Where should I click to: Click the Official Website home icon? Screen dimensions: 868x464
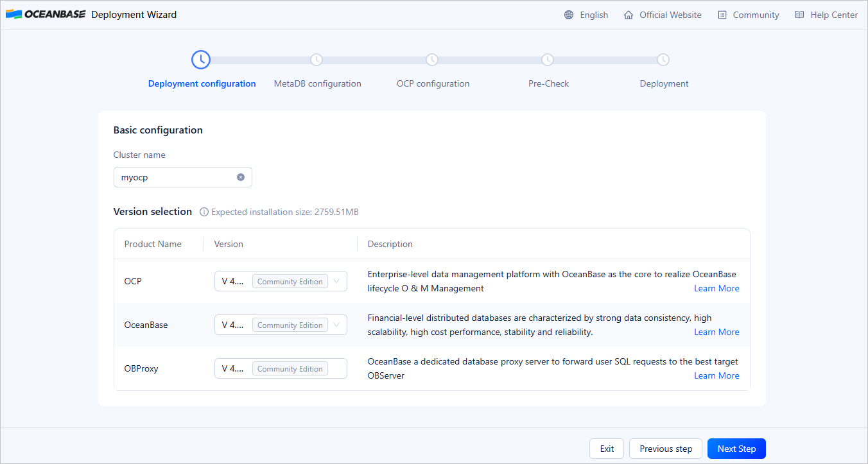tap(628, 14)
